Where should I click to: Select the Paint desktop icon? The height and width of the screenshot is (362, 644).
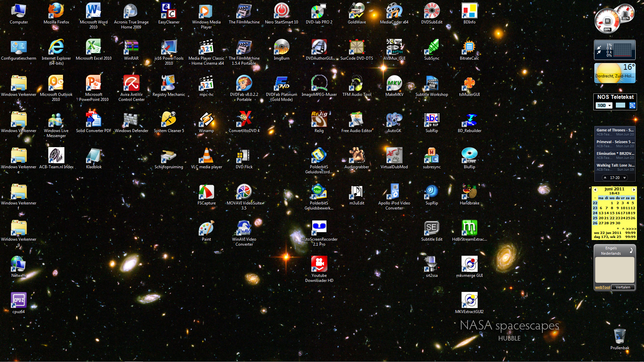pos(206,231)
